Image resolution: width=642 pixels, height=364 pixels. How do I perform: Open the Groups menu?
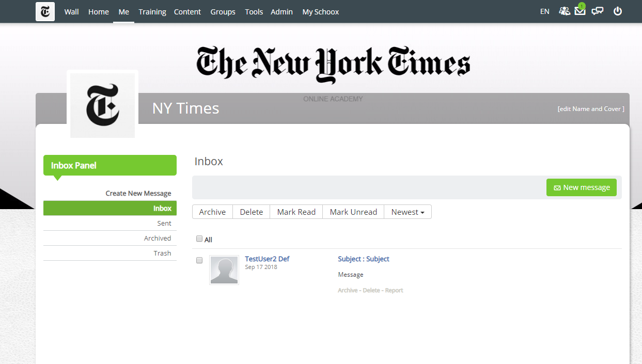(223, 11)
